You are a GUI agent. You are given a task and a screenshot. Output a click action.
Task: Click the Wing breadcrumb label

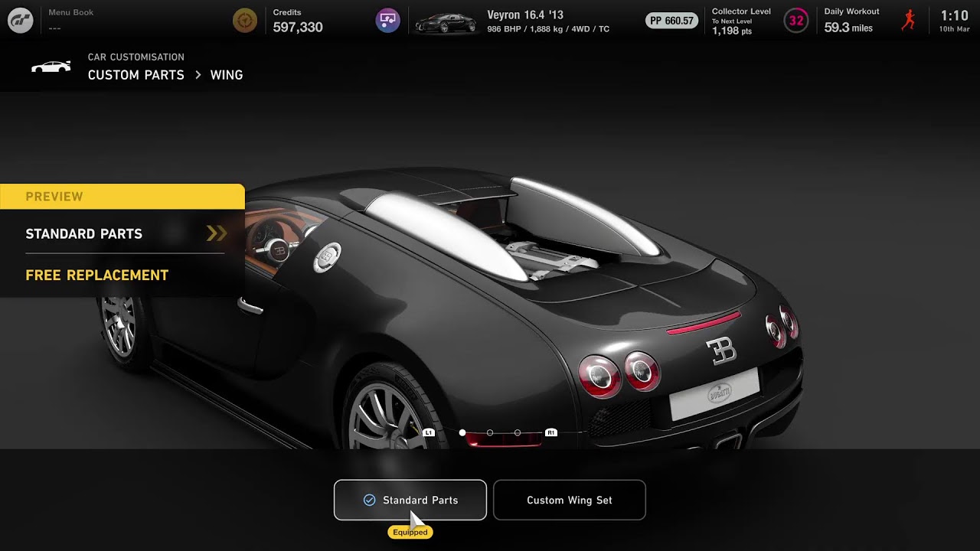click(227, 75)
